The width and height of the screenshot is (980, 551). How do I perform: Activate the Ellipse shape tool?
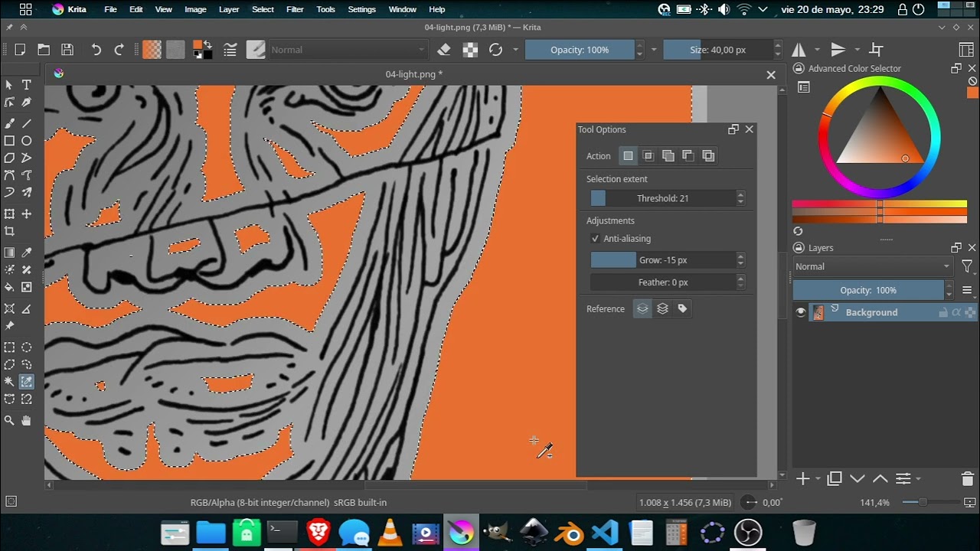point(26,141)
